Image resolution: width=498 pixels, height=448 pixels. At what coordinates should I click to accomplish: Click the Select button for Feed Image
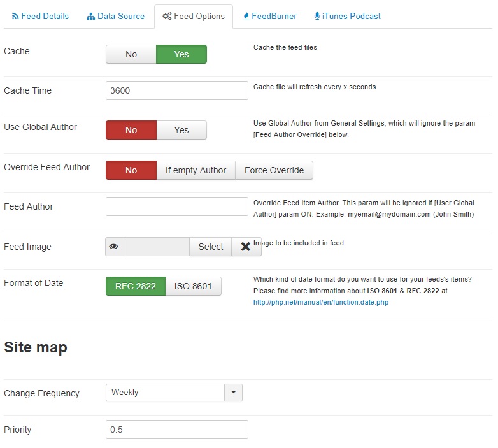point(211,247)
